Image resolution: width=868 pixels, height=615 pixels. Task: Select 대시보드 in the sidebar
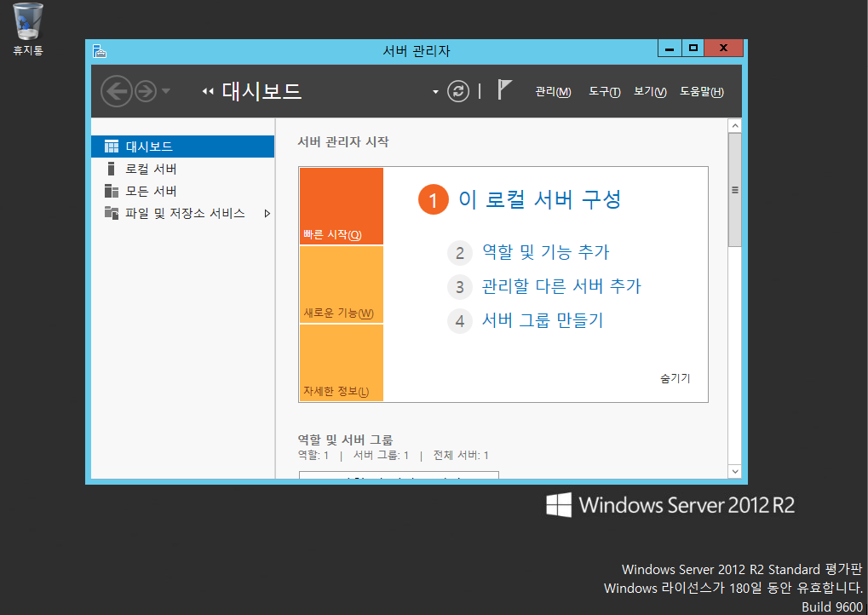tap(182, 147)
